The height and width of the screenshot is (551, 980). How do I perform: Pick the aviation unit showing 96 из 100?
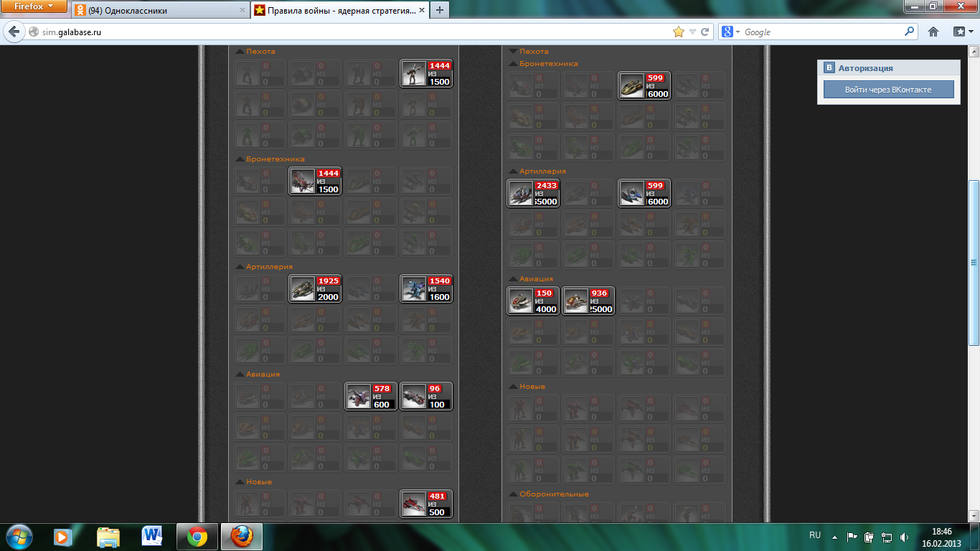tap(426, 396)
